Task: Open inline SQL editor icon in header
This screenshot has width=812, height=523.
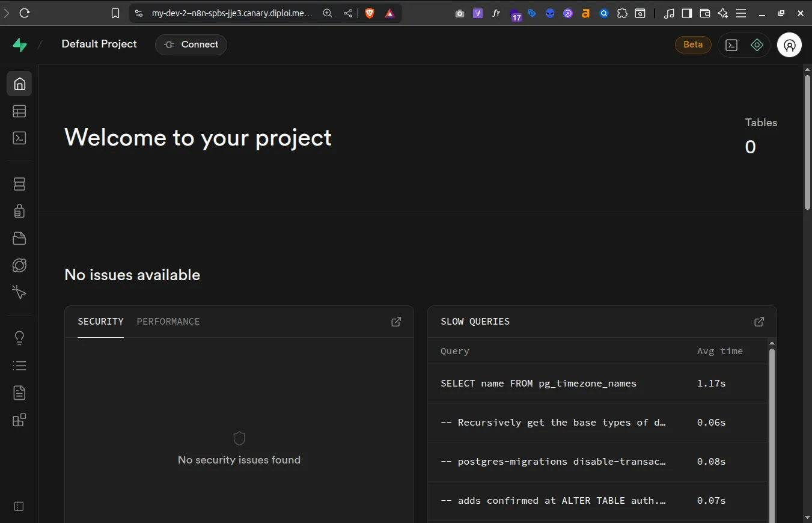Action: click(x=731, y=45)
